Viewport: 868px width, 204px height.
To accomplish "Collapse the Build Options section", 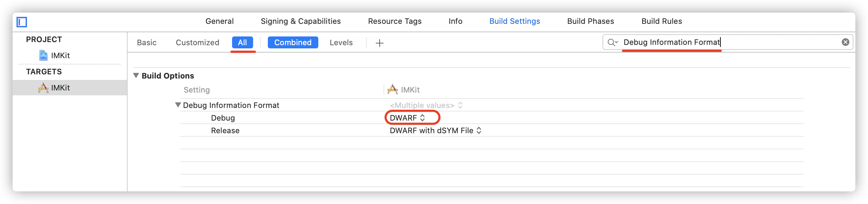I will (x=136, y=75).
